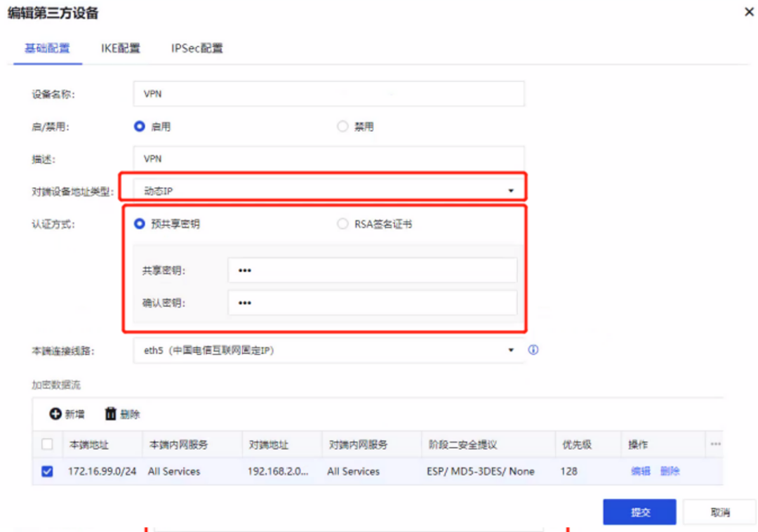Click the 192.168.2.0... peer address cell
The height and width of the screenshot is (532, 758).
coord(277,471)
